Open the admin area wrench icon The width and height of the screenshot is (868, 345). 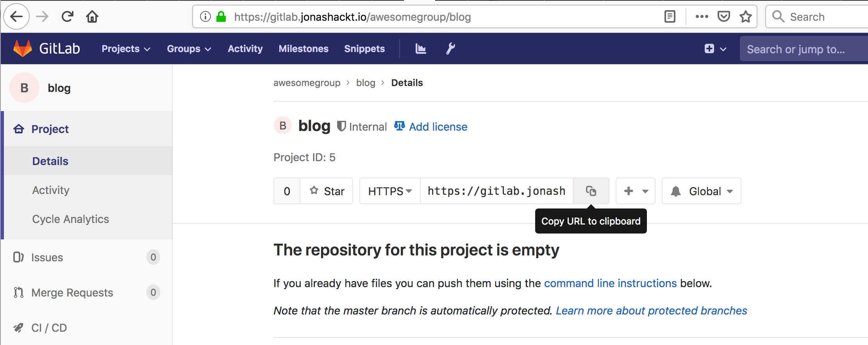click(450, 49)
